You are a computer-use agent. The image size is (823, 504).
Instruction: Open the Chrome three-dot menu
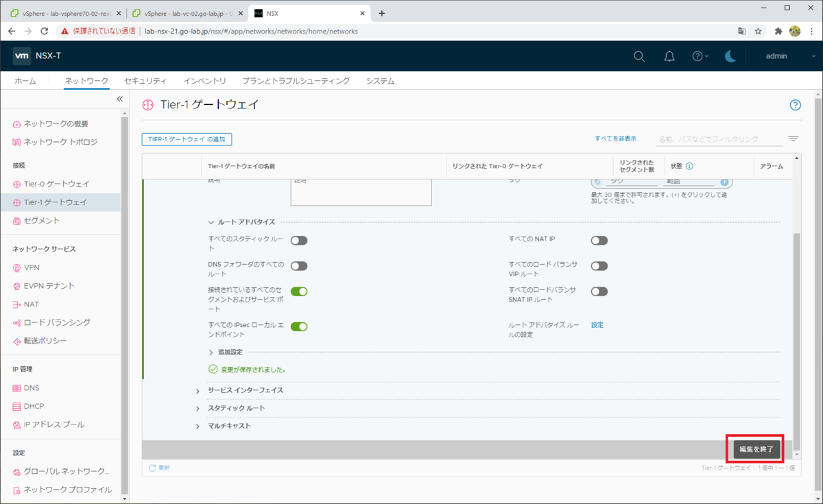tap(811, 31)
